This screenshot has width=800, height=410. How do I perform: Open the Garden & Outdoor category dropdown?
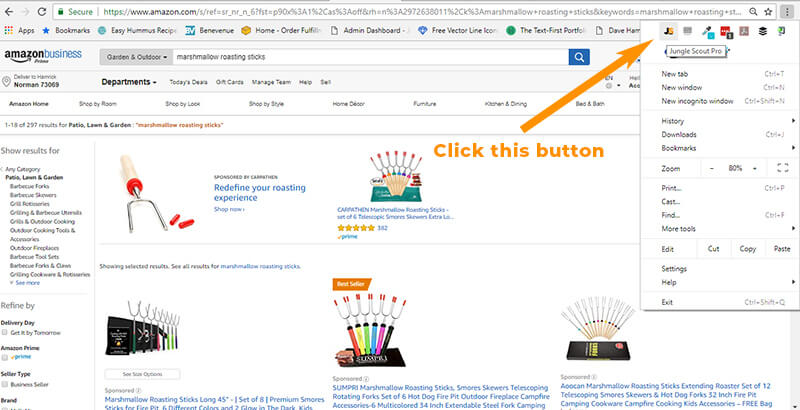point(136,57)
